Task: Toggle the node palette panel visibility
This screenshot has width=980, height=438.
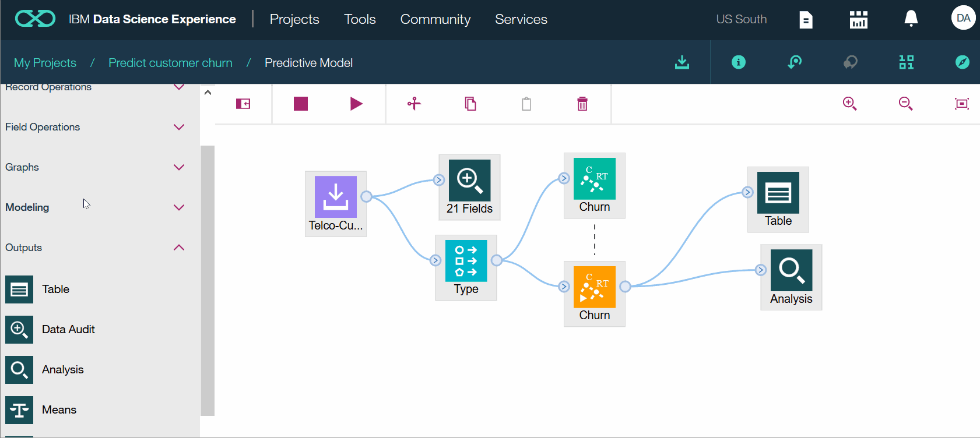Action: 243,104
